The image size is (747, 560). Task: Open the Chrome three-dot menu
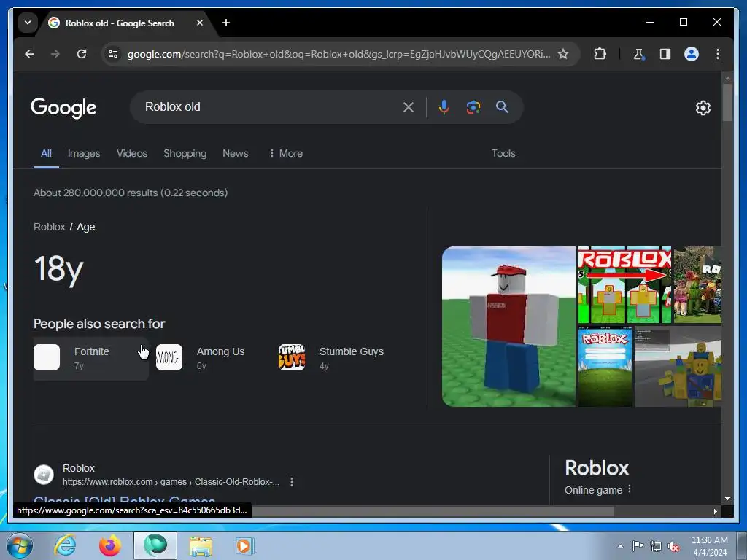point(718,54)
